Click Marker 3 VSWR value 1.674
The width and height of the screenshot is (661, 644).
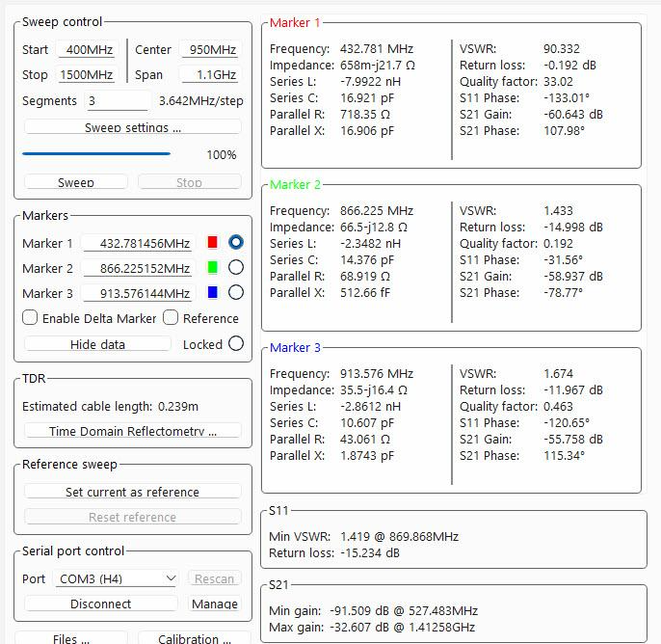pos(558,374)
